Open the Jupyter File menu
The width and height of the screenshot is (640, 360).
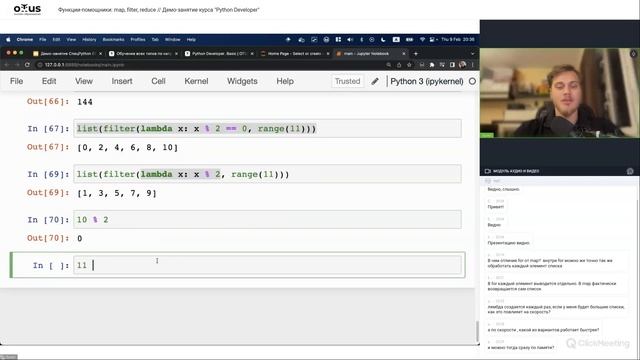click(16, 81)
